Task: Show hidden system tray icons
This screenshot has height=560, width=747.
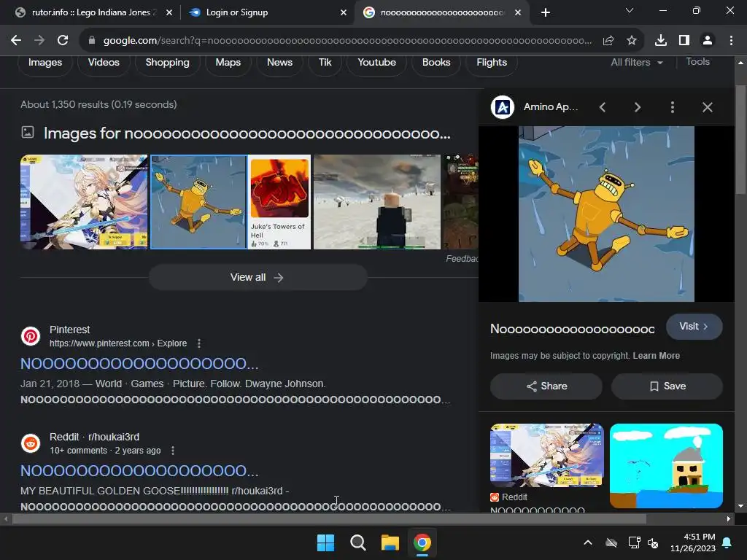Action: pyautogui.click(x=588, y=542)
